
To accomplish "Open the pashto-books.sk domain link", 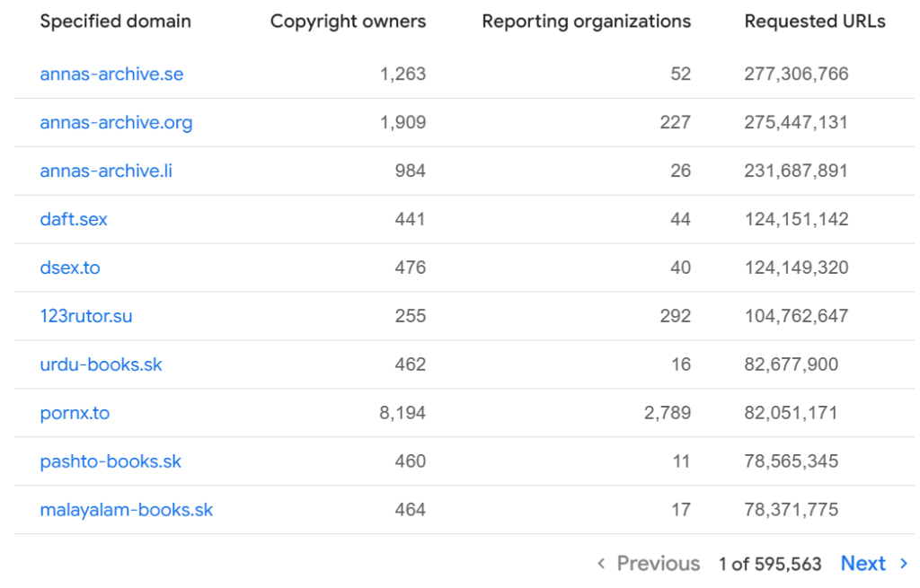I will point(110,461).
